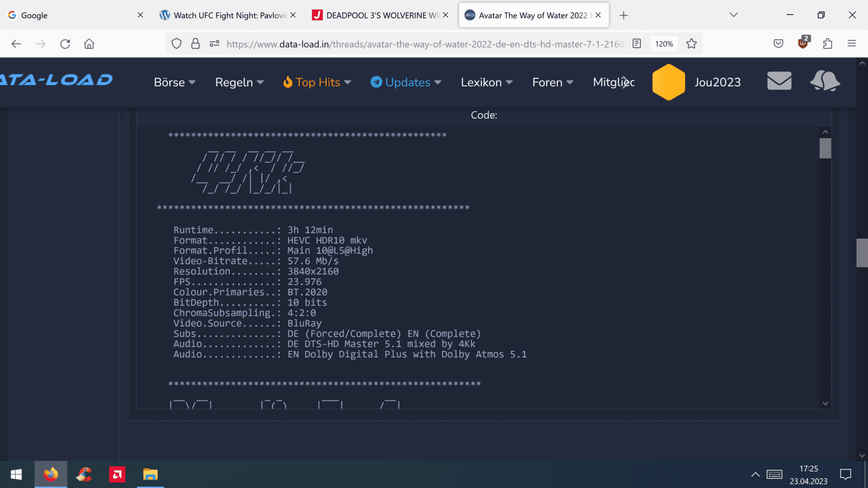
Task: Expand the Börse menu
Action: point(175,82)
